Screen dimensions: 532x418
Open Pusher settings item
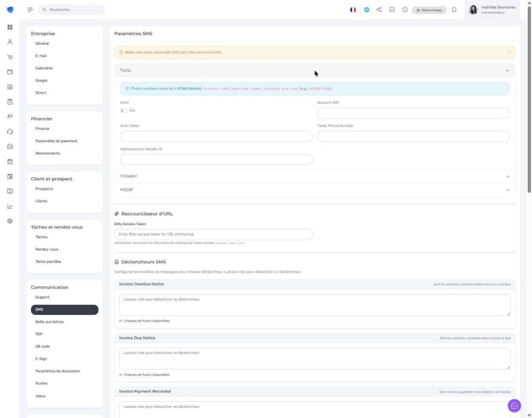click(x=42, y=383)
